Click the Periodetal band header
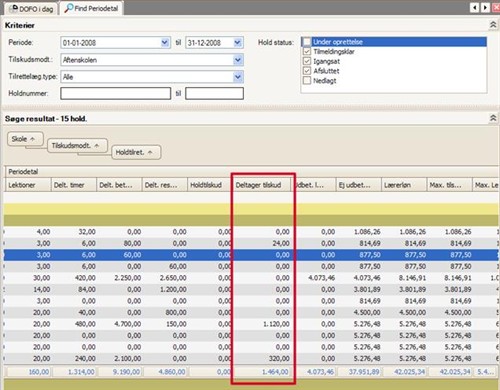 pyautogui.click(x=252, y=172)
